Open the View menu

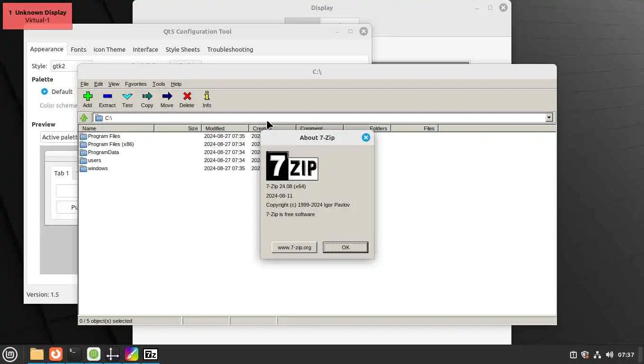114,84
